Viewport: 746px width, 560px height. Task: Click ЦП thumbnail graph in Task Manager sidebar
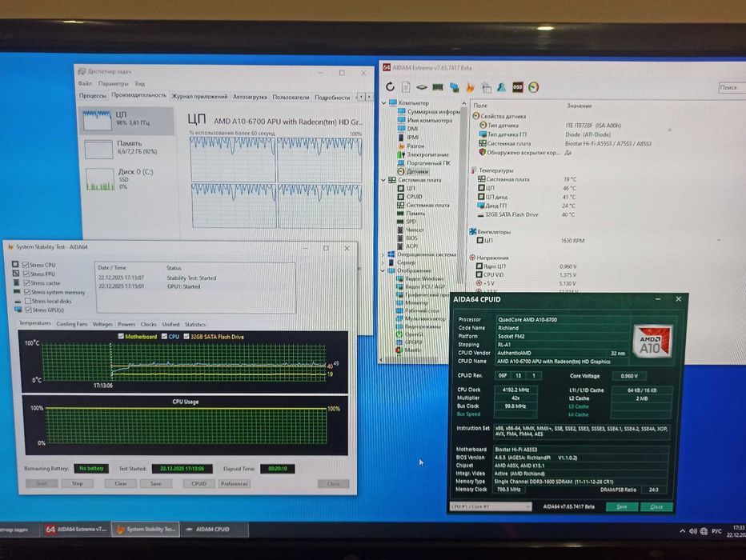pos(97,120)
